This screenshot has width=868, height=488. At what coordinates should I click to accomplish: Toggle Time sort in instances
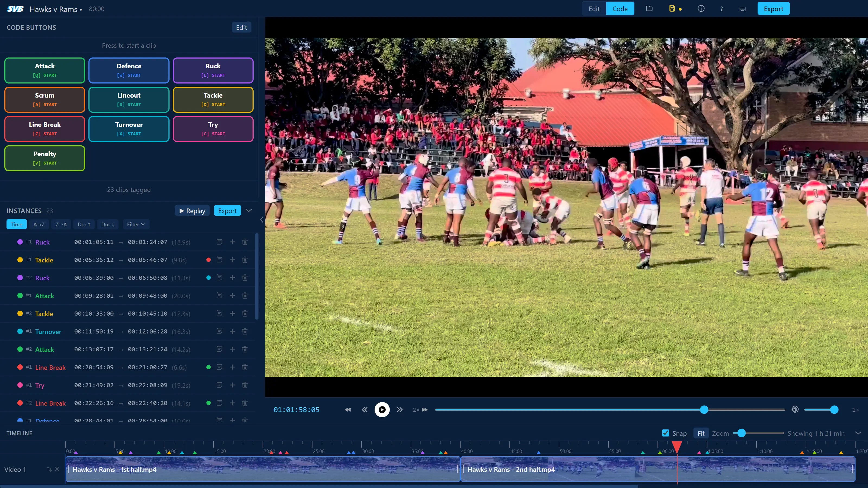[x=17, y=224]
